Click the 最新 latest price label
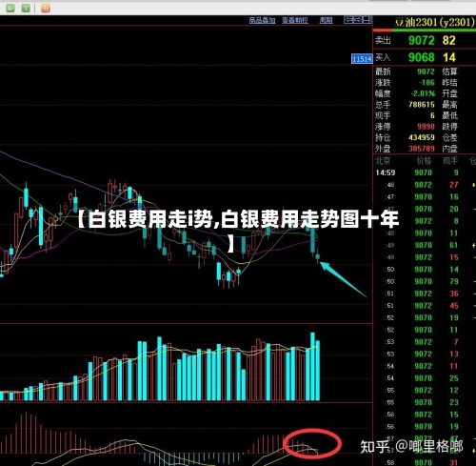 pos(383,71)
